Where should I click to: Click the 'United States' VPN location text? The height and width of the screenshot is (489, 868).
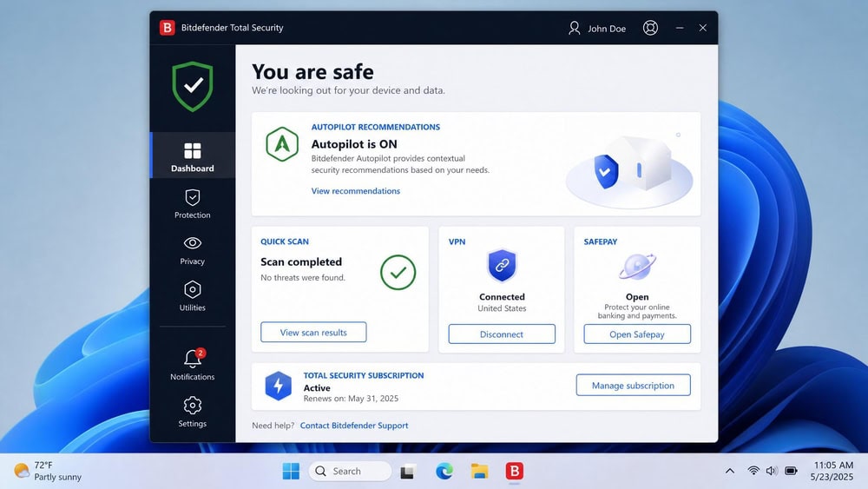502,308
